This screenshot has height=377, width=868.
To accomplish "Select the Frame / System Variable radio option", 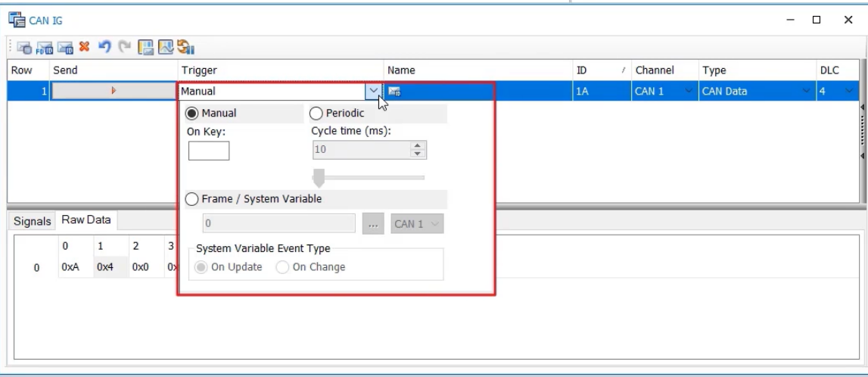I will [x=191, y=199].
